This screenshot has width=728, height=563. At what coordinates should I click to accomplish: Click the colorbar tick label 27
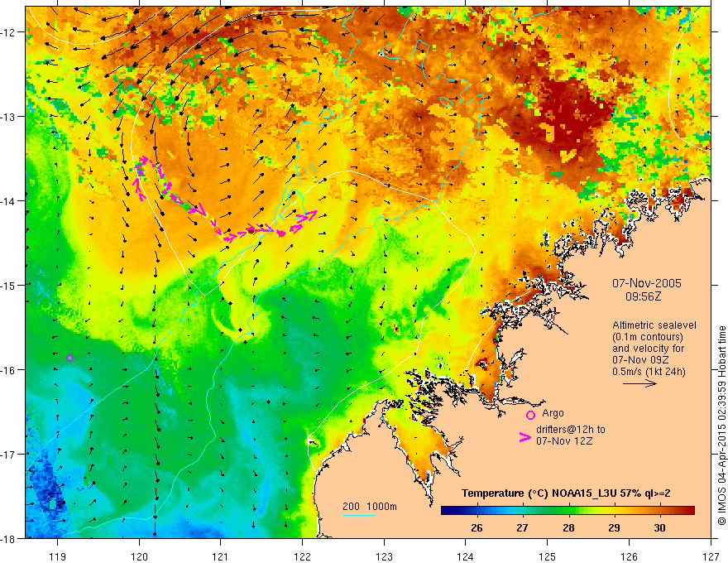tap(522, 528)
